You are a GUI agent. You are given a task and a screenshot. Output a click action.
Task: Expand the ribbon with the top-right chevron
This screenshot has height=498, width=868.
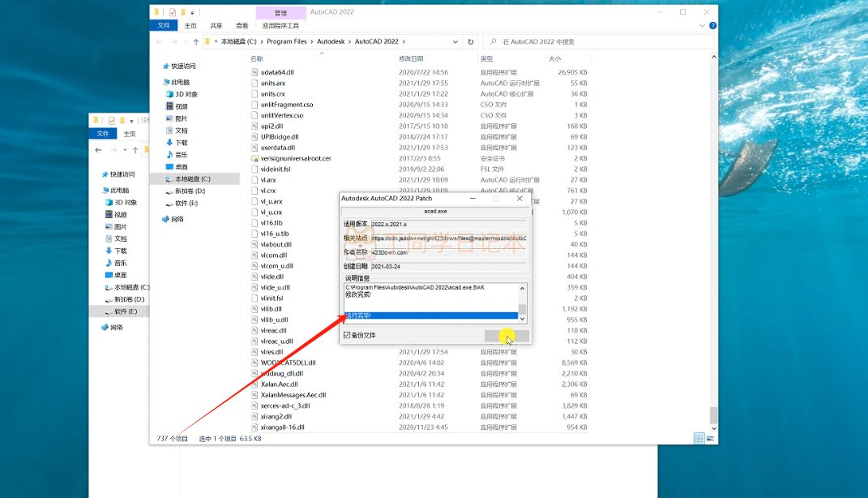tap(699, 25)
